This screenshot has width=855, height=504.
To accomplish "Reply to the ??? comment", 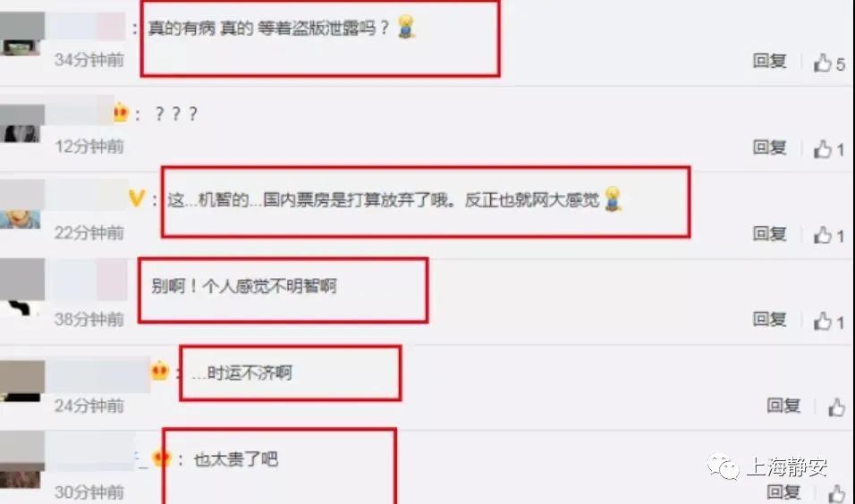I will coord(769,147).
